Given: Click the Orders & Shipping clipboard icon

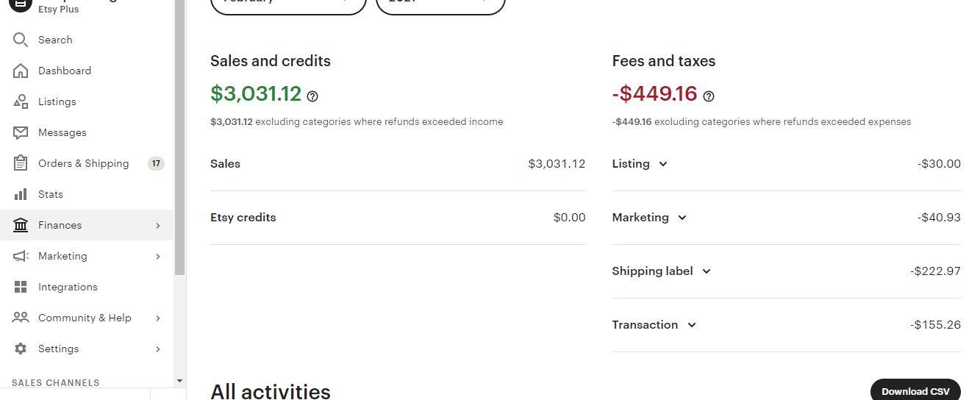Looking at the screenshot, I should (21, 163).
